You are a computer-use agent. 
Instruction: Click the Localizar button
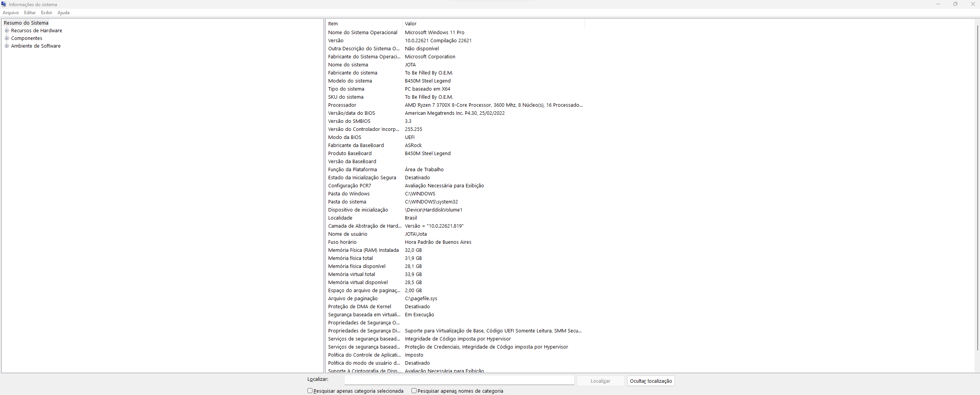coord(600,381)
